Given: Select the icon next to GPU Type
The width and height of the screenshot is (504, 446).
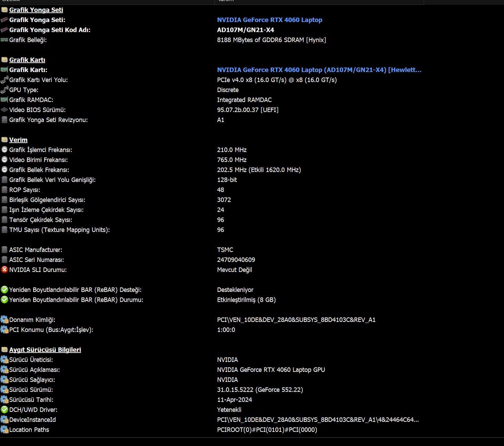Looking at the screenshot, I should tap(4, 90).
